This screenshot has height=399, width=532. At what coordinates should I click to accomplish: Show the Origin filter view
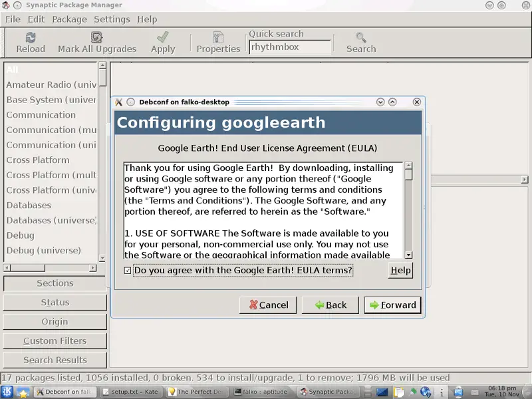tap(55, 322)
